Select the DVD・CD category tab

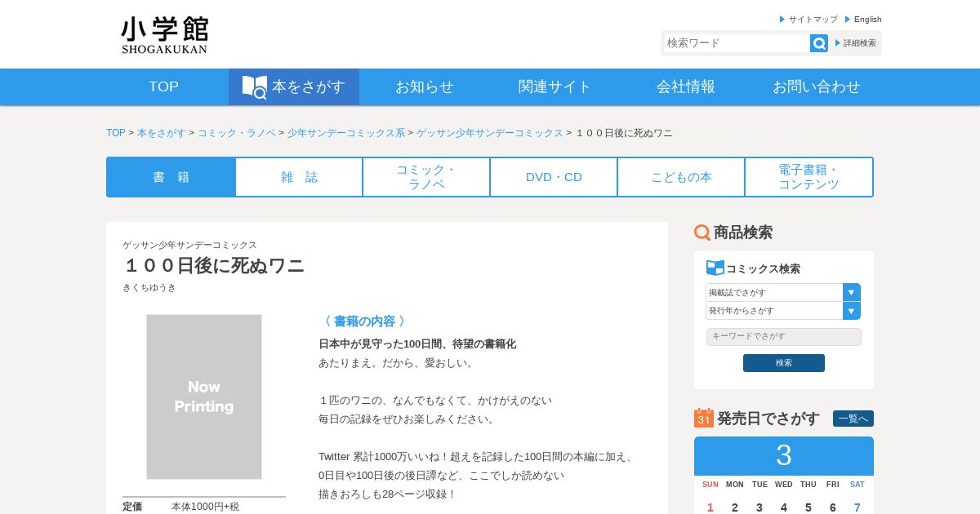tap(554, 177)
